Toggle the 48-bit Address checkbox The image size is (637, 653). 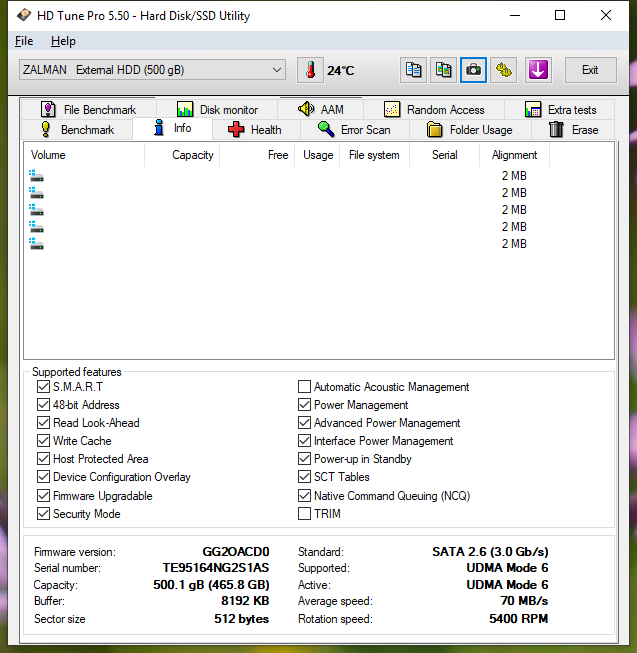point(43,404)
